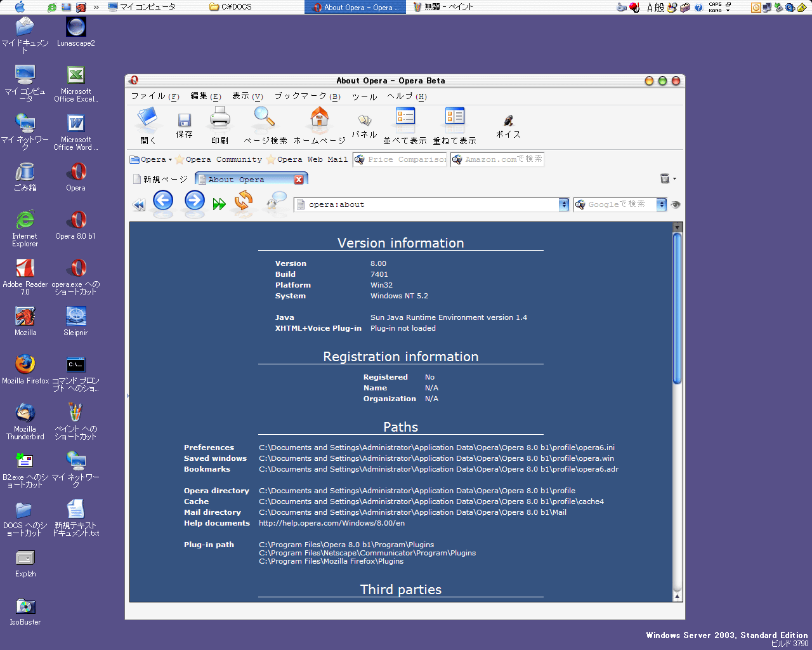Click the Apple-style start logo in the taskbar
Viewport: 812px width, 650px height.
(x=20, y=7)
